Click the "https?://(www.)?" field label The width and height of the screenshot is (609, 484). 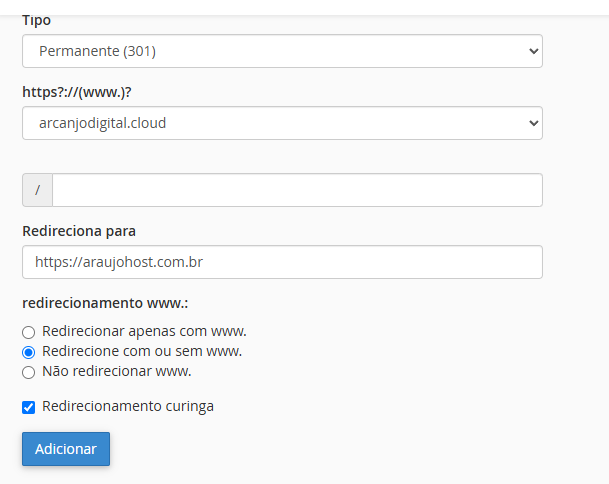pyautogui.click(x=76, y=91)
